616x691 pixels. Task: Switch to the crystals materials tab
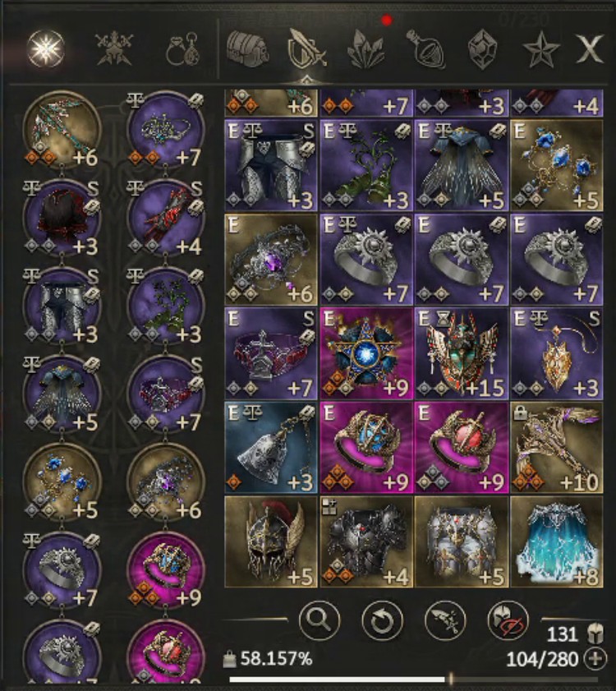click(365, 50)
